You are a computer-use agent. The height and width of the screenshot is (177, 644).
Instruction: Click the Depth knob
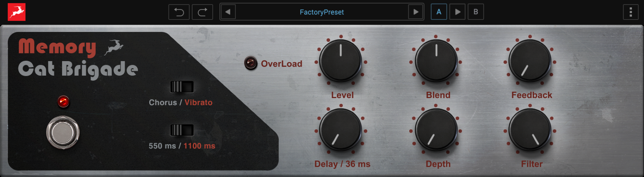click(436, 130)
